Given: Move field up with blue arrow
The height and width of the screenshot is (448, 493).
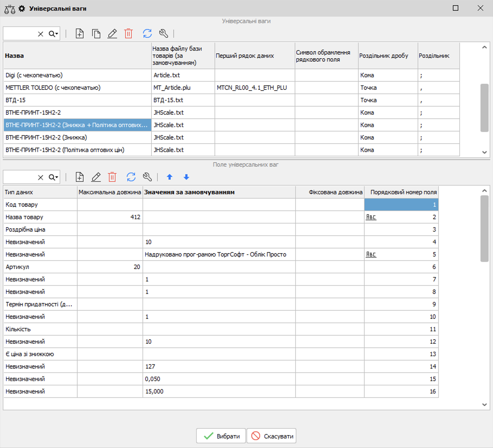Looking at the screenshot, I should [170, 177].
